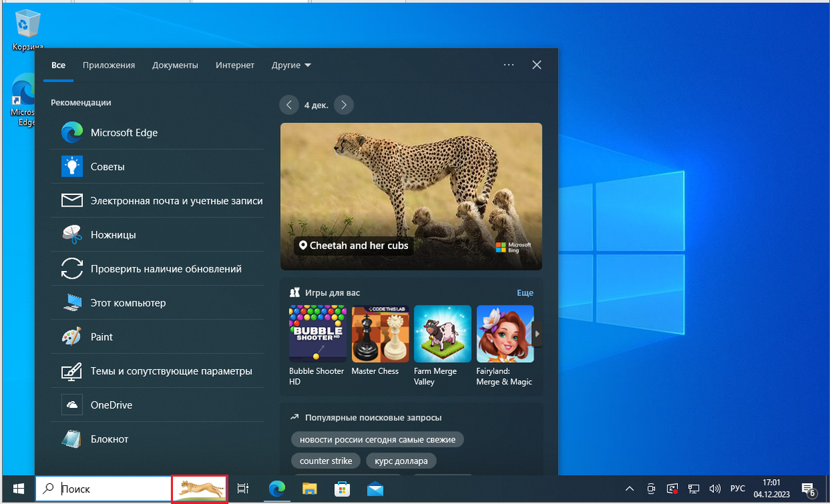Open the notification center with 6 notifications
This screenshot has height=504, width=830.
coord(808,489)
